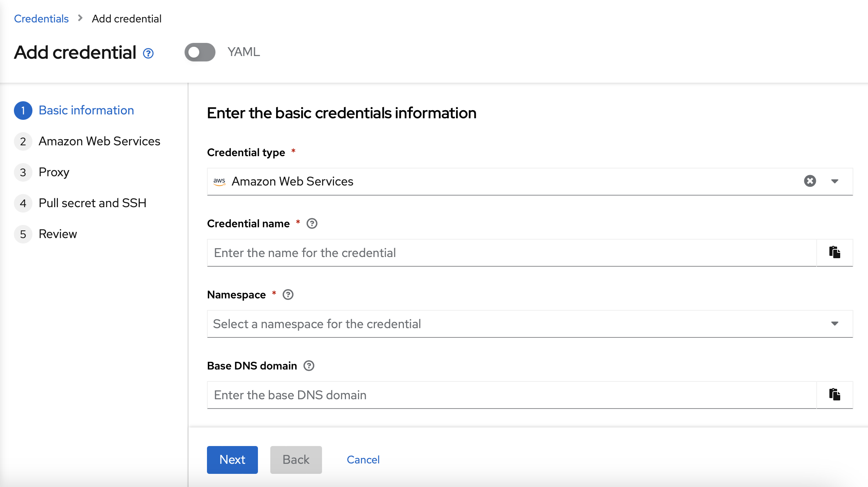Click 'Enter the basic credentials information' heading

(x=342, y=113)
